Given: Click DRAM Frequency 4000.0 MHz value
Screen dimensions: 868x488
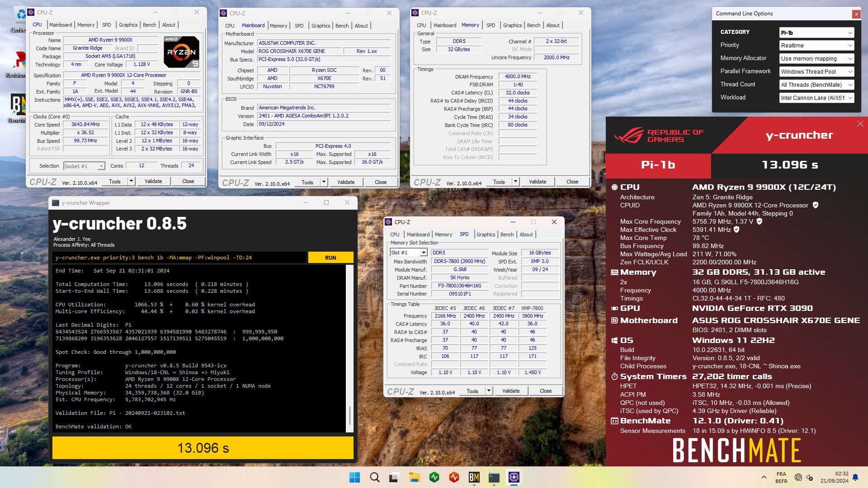Looking at the screenshot, I should click(x=517, y=76).
